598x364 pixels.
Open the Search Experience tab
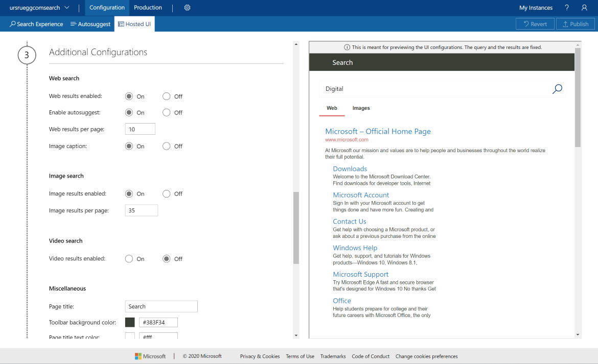(x=36, y=24)
